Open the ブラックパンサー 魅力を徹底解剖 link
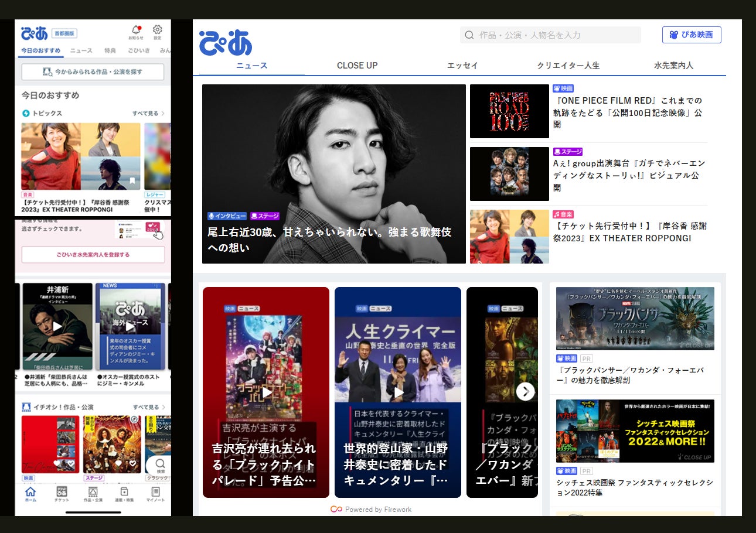 630,375
